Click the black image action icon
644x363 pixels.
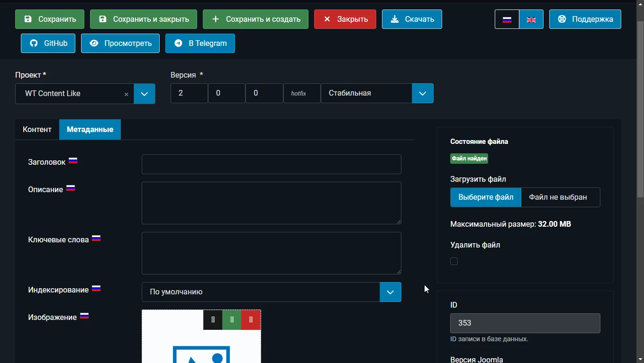[x=213, y=319]
